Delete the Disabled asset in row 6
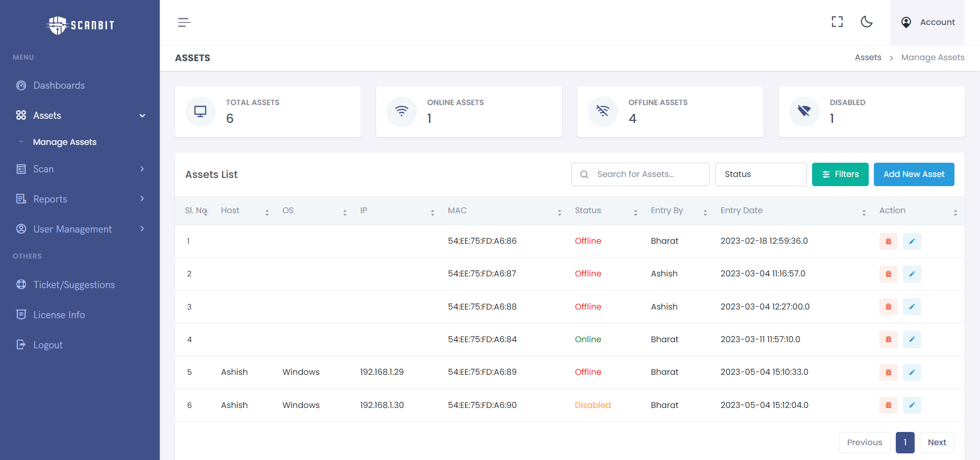Screen dimensions: 980x460 point(888,405)
